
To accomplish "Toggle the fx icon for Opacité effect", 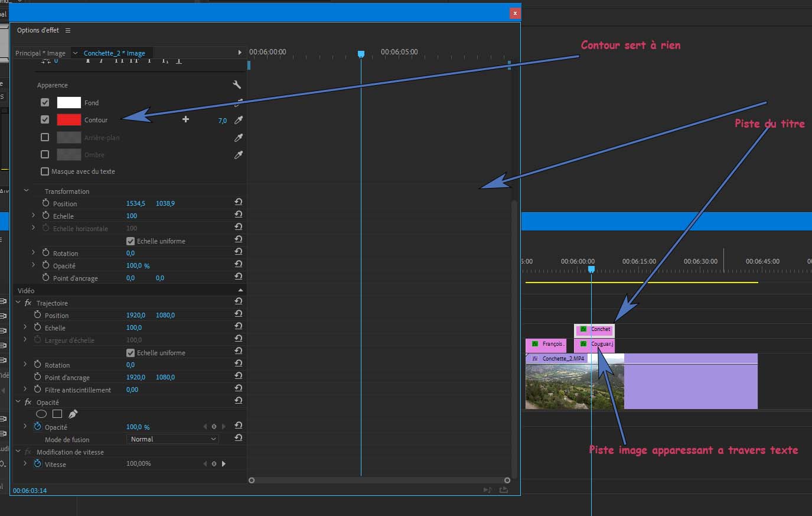I will click(x=28, y=402).
